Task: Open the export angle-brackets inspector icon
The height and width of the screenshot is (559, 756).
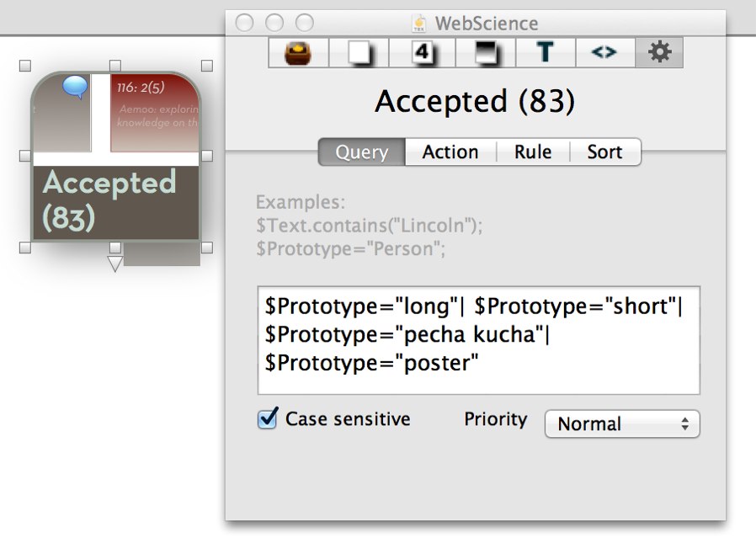Action: coord(605,52)
